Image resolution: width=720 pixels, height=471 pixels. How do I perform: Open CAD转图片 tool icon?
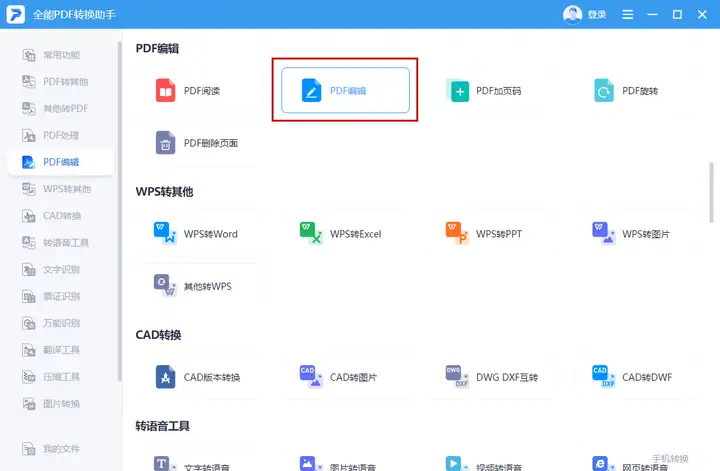click(311, 377)
